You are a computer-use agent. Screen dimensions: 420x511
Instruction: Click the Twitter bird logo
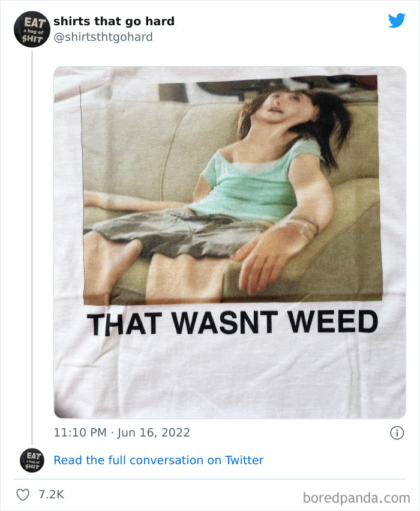[x=397, y=20]
